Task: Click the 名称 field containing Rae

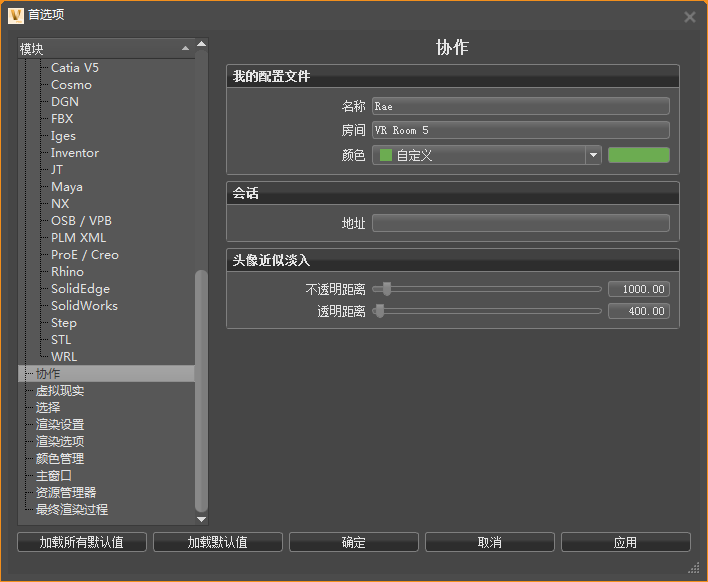Action: pyautogui.click(x=521, y=107)
